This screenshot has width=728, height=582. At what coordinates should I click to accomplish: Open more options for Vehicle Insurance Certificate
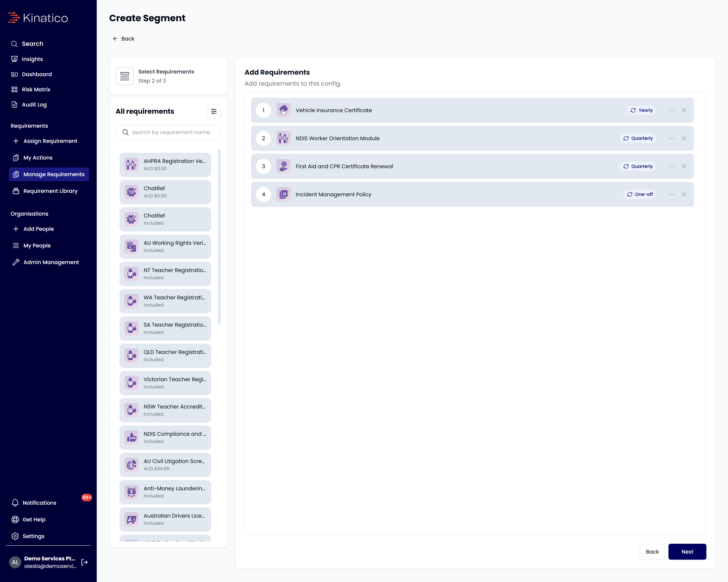tap(672, 110)
